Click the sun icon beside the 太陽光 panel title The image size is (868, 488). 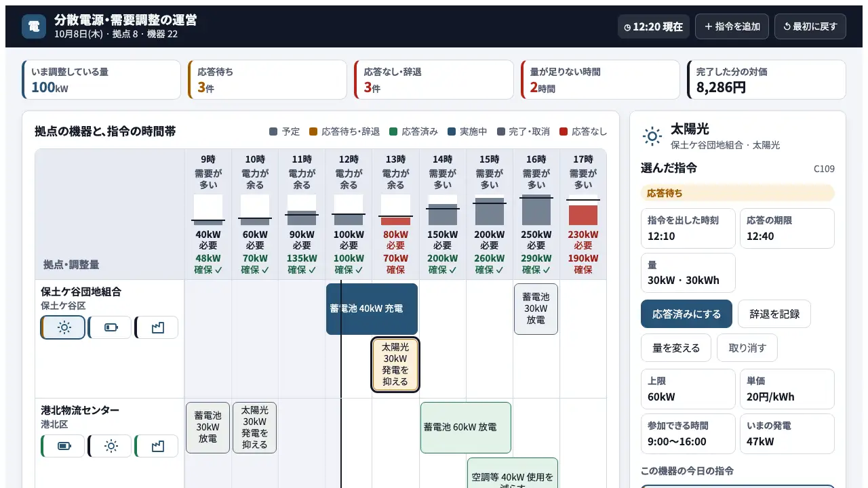point(652,136)
